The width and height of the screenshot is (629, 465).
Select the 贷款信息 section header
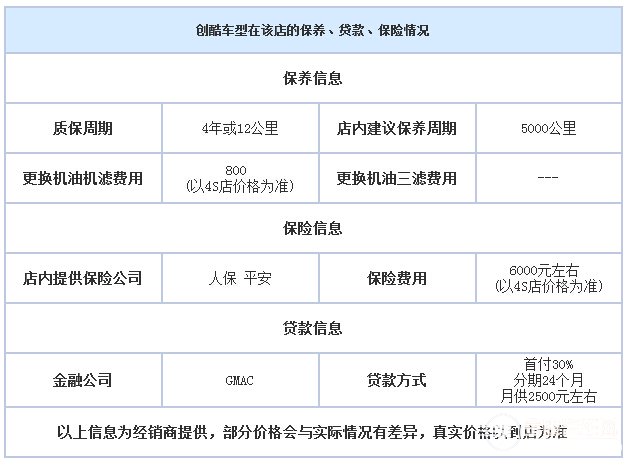313,328
